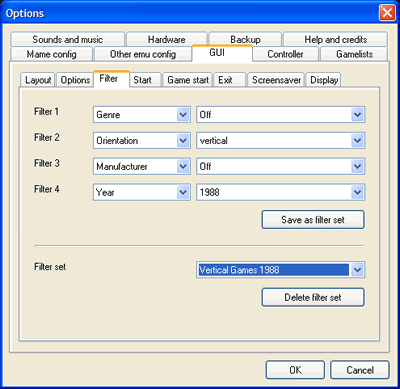
Task: Close the Options dialog window
Action: point(387,13)
